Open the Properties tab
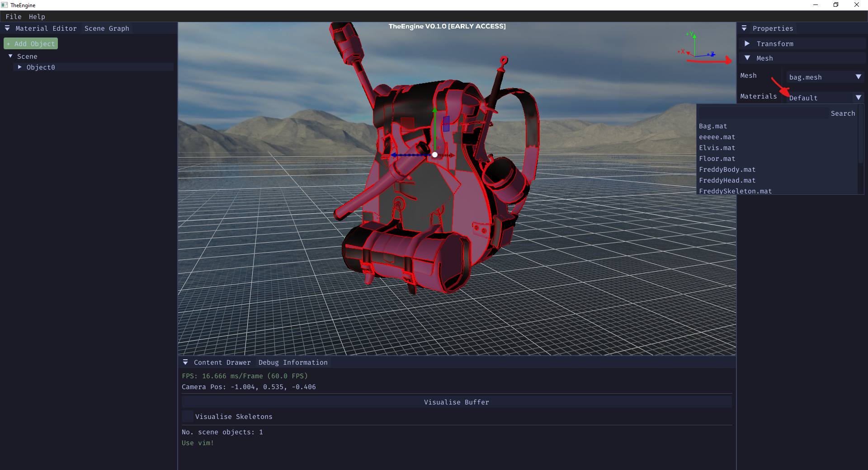 coord(773,28)
